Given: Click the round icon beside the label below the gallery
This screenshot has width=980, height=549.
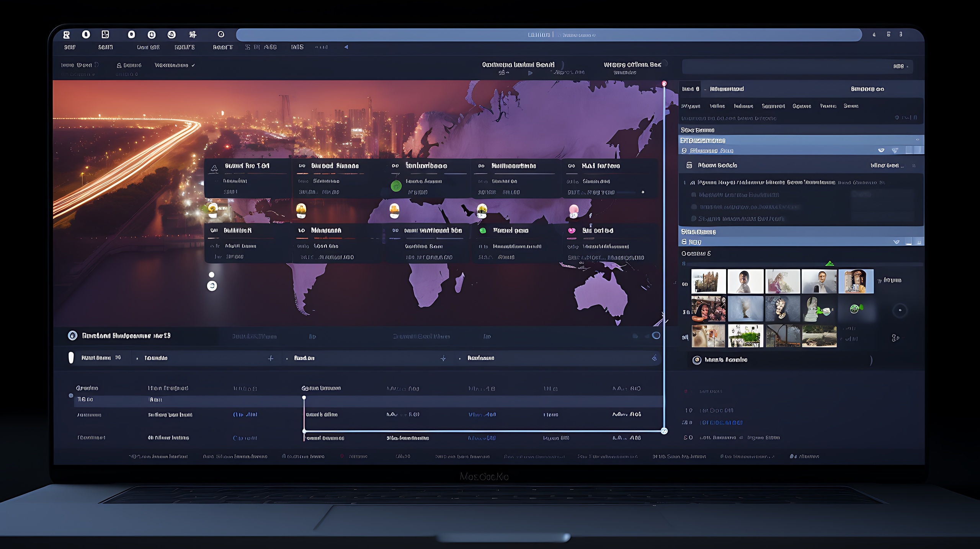Looking at the screenshot, I should point(697,360).
